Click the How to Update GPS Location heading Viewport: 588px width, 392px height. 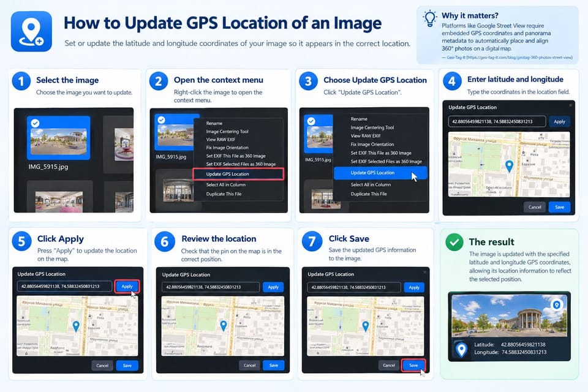pyautogui.click(x=222, y=23)
